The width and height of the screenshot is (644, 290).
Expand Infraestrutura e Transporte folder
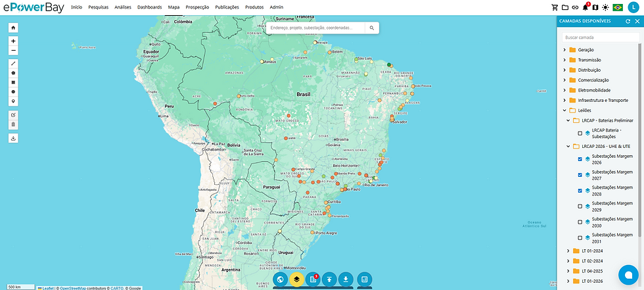[564, 100]
